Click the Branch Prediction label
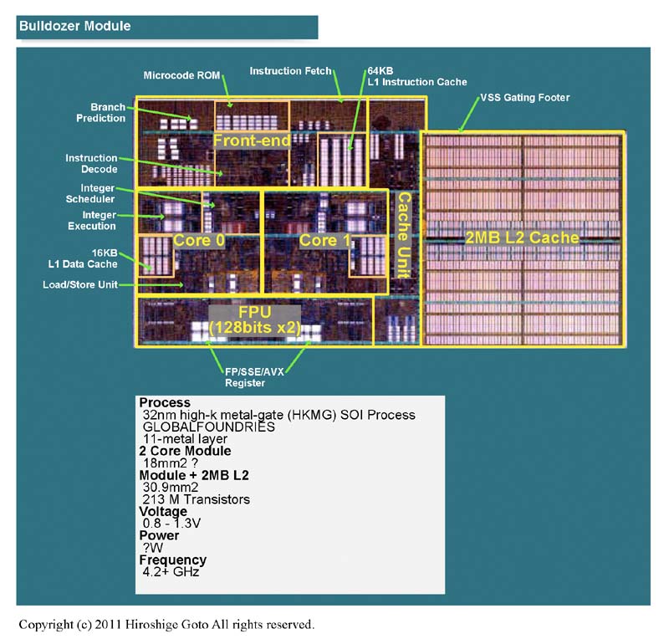Image resolution: width=669 pixels, height=644 pixels. 108,112
